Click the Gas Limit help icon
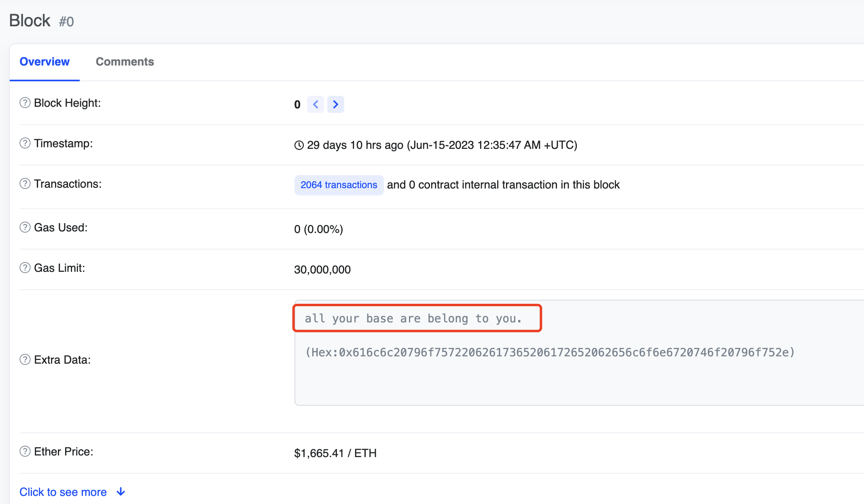This screenshot has width=864, height=504. pyautogui.click(x=25, y=268)
